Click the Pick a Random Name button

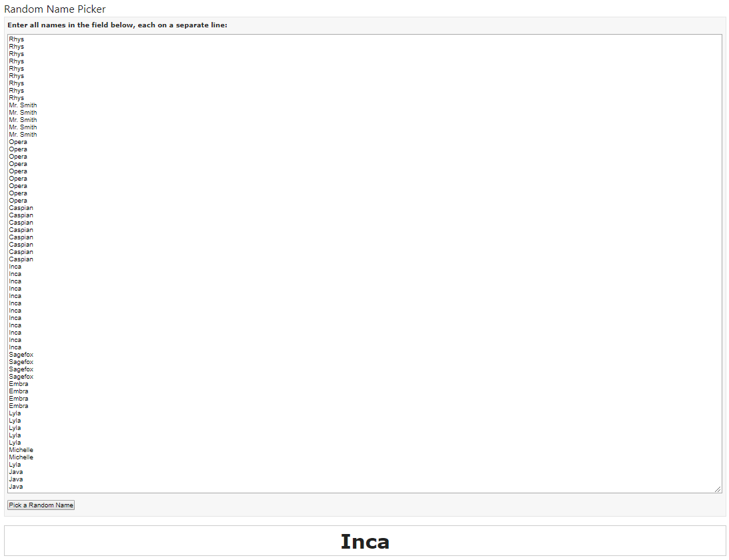click(x=41, y=505)
